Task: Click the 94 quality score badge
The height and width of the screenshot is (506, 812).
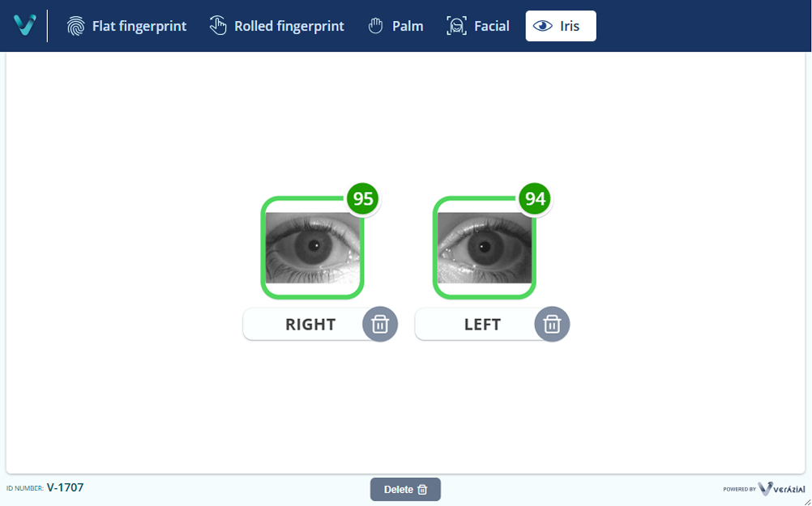Action: point(535,199)
